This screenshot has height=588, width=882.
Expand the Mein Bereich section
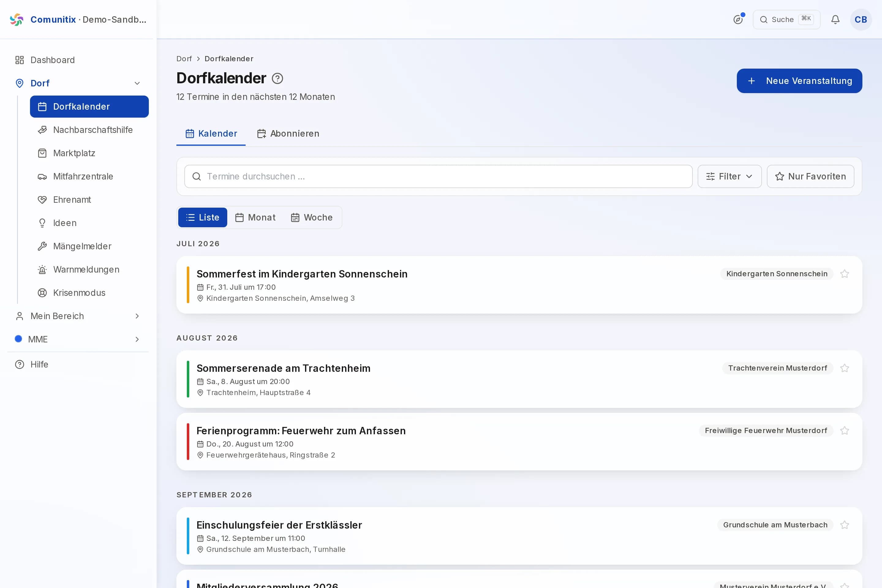(78, 316)
